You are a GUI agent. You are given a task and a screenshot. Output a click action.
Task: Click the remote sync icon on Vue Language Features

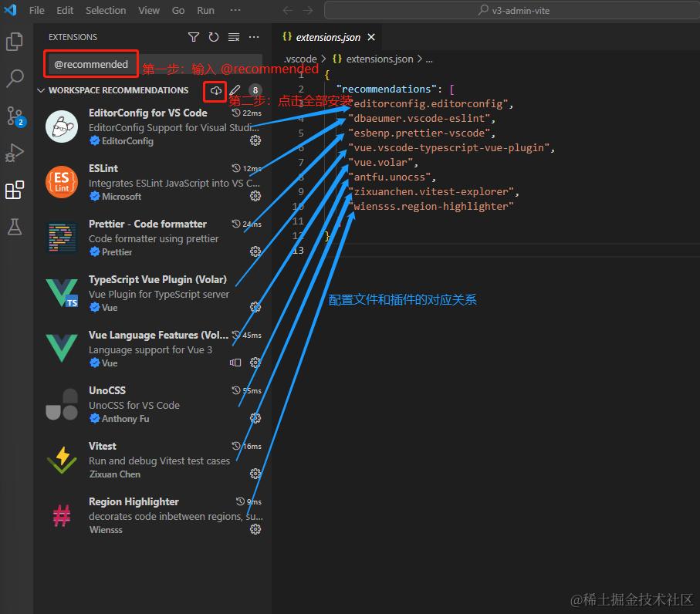(235, 363)
